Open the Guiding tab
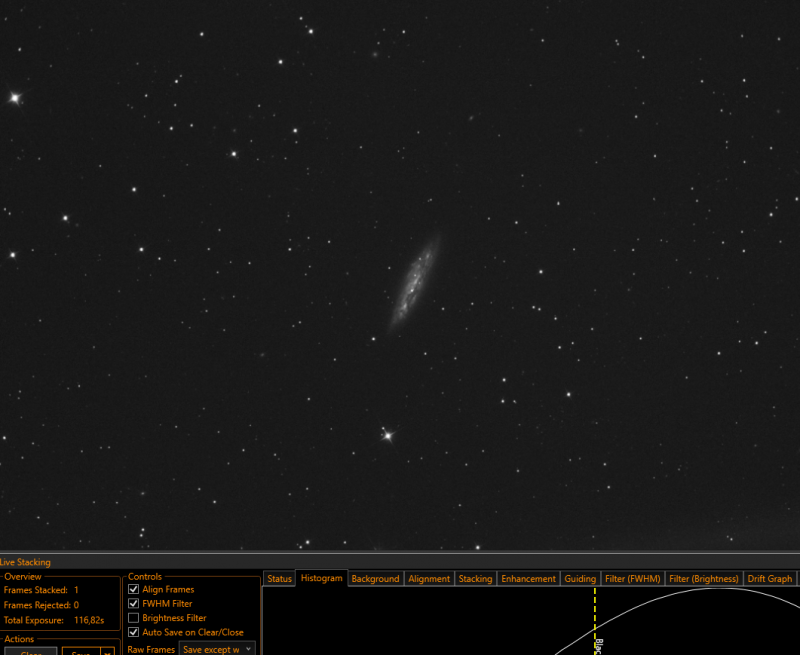The height and width of the screenshot is (655, 800). tap(580, 578)
